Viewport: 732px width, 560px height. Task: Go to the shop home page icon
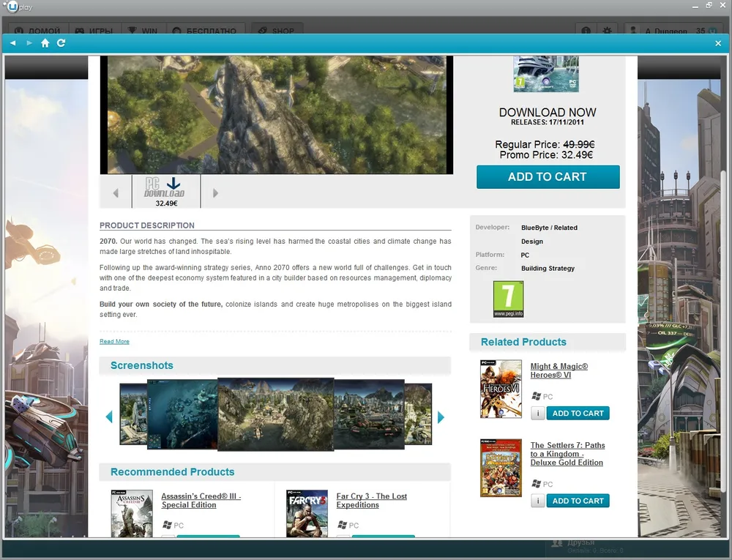(45, 43)
